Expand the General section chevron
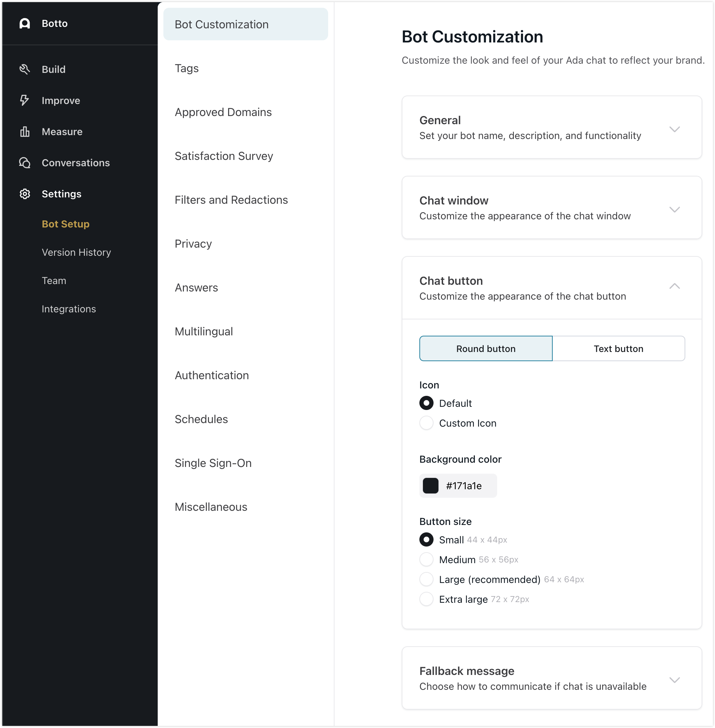 tap(674, 129)
